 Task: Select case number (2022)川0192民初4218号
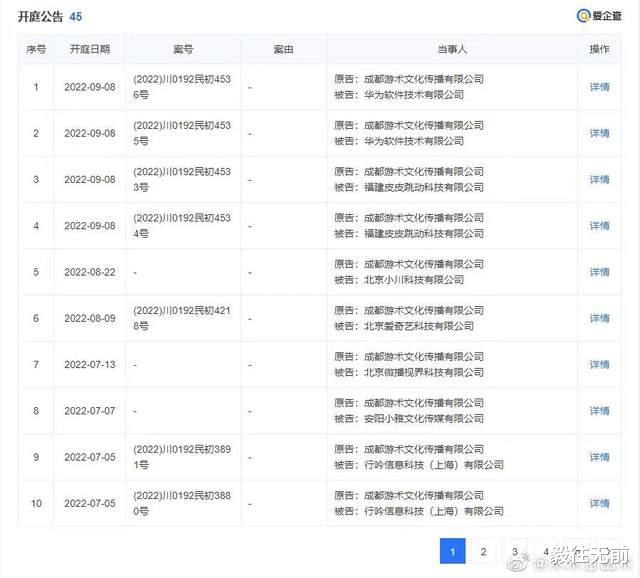click(x=182, y=318)
